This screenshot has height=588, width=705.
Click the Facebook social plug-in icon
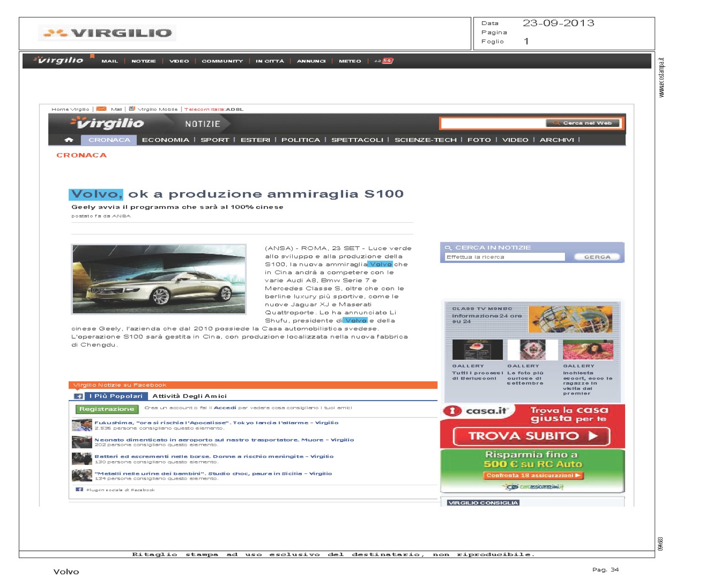point(79,490)
